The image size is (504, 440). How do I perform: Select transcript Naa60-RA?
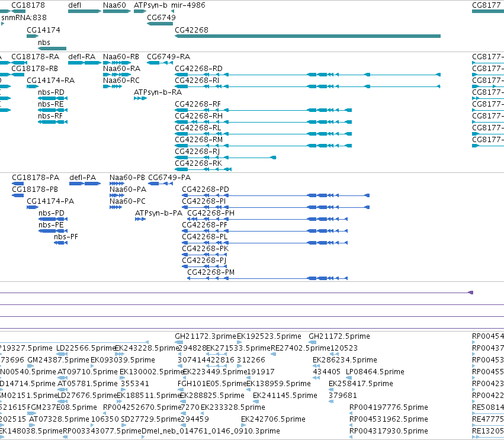tap(122, 69)
